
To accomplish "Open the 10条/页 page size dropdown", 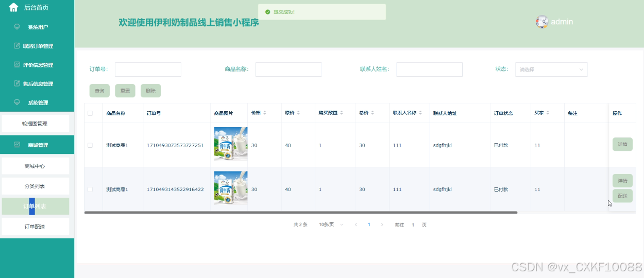I will 331,224.
